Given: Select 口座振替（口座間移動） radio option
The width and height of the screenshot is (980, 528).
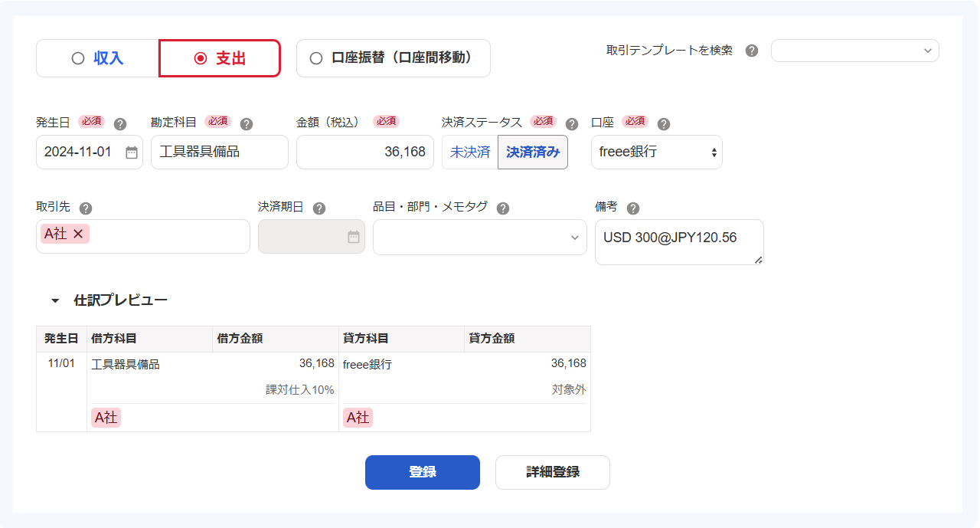Looking at the screenshot, I should tap(393, 58).
